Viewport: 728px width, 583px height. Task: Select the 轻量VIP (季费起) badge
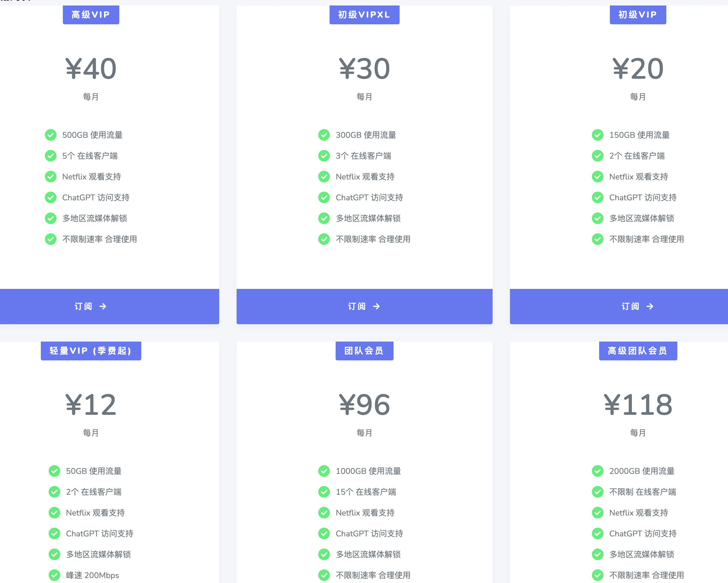point(91,351)
